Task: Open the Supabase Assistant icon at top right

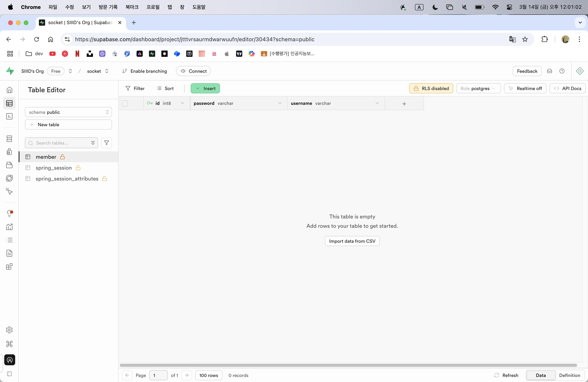Action: [x=580, y=71]
